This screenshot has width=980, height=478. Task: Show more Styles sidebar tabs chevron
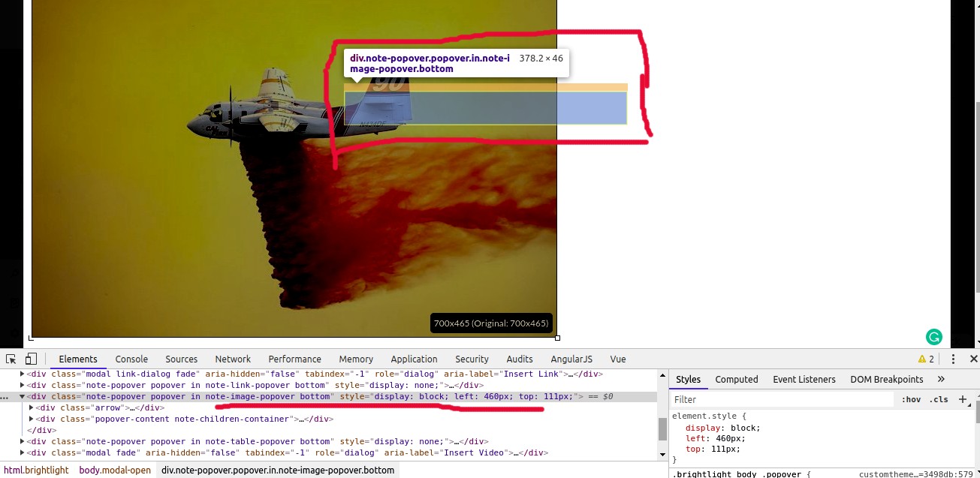[941, 379]
